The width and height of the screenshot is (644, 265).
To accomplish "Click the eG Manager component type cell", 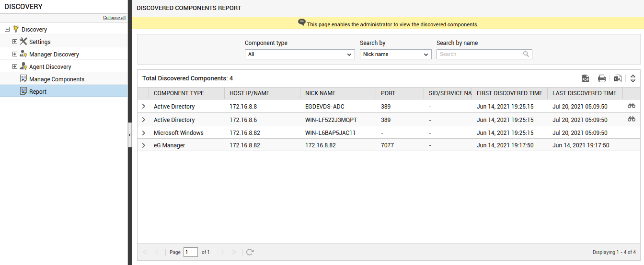I will pyautogui.click(x=169, y=145).
